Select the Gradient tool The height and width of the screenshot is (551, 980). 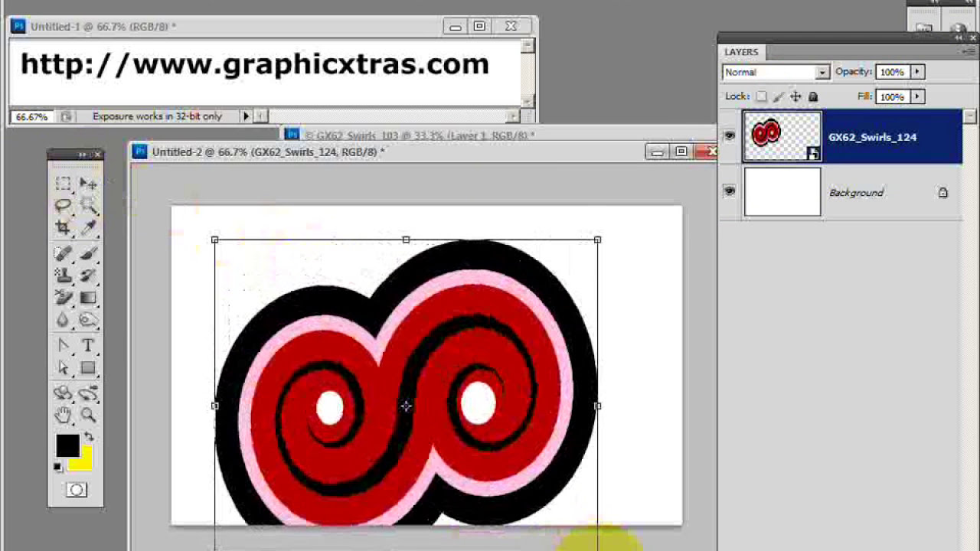[x=88, y=298]
